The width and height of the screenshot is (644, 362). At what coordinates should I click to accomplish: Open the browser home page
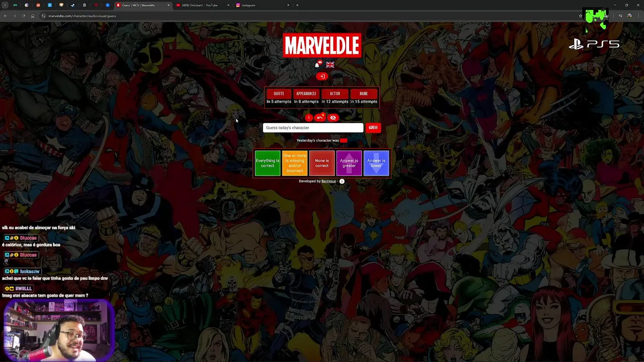(33, 16)
